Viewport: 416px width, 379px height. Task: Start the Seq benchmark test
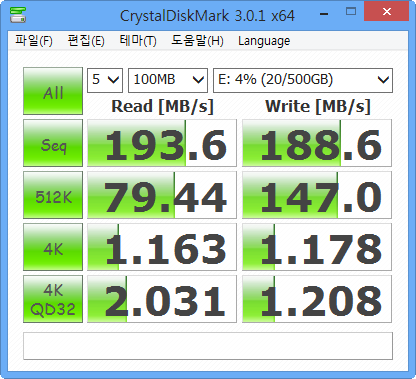click(53, 143)
